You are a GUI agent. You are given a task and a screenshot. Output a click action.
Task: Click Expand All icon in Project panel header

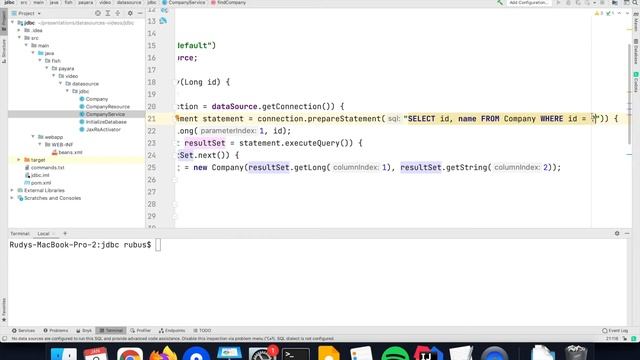pos(108,13)
